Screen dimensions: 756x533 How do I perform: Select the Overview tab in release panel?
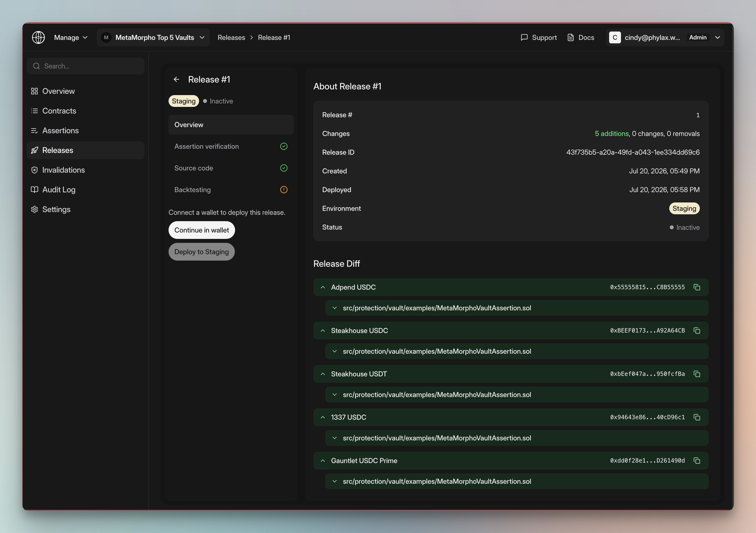(x=231, y=125)
